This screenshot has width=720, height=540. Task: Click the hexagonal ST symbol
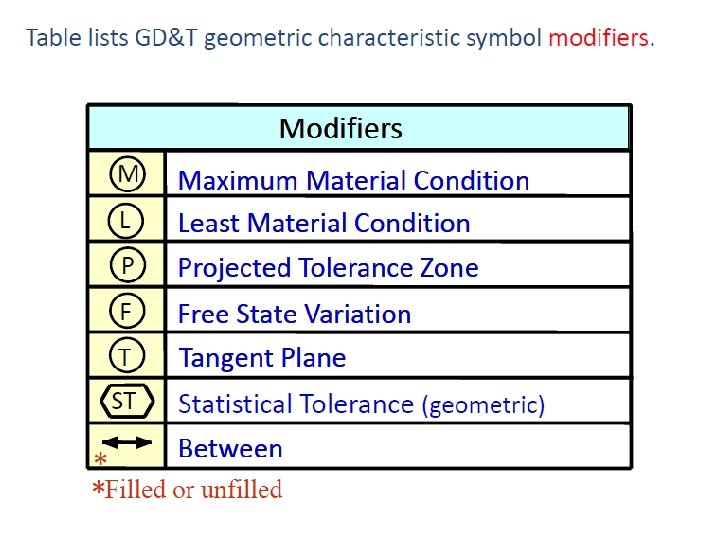pos(127,401)
